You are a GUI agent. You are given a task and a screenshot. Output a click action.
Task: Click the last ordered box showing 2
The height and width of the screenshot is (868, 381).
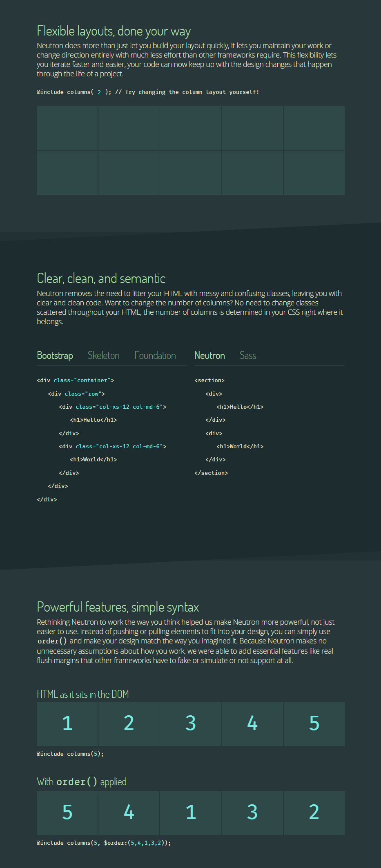[314, 813]
